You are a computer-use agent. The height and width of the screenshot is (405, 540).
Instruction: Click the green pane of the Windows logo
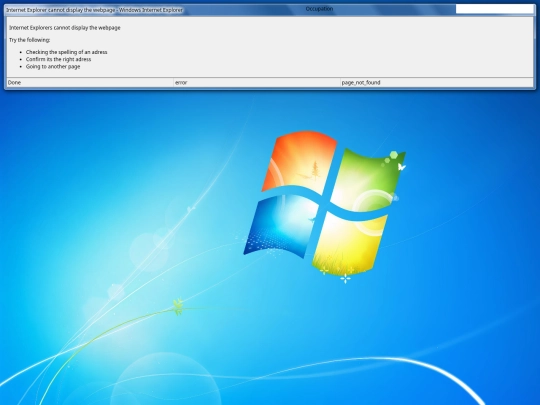tap(367, 179)
